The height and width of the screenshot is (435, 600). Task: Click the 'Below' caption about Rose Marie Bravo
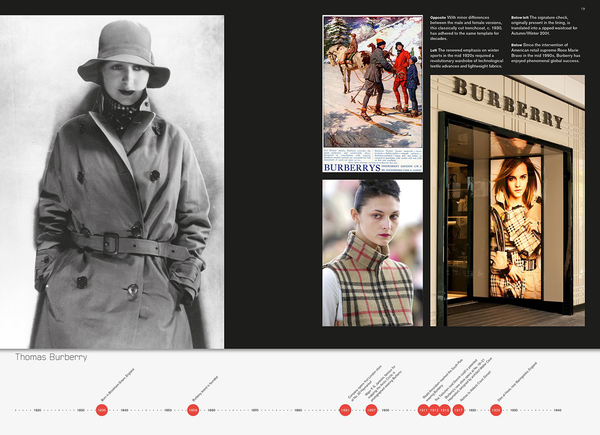pos(546,53)
